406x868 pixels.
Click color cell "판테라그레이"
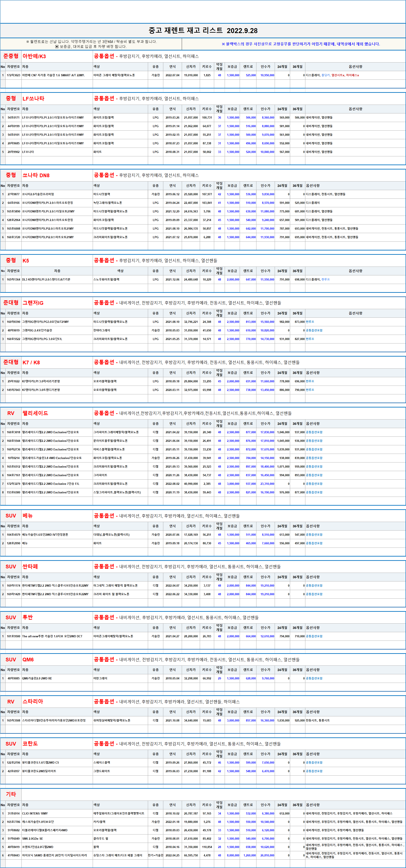(x=102, y=331)
